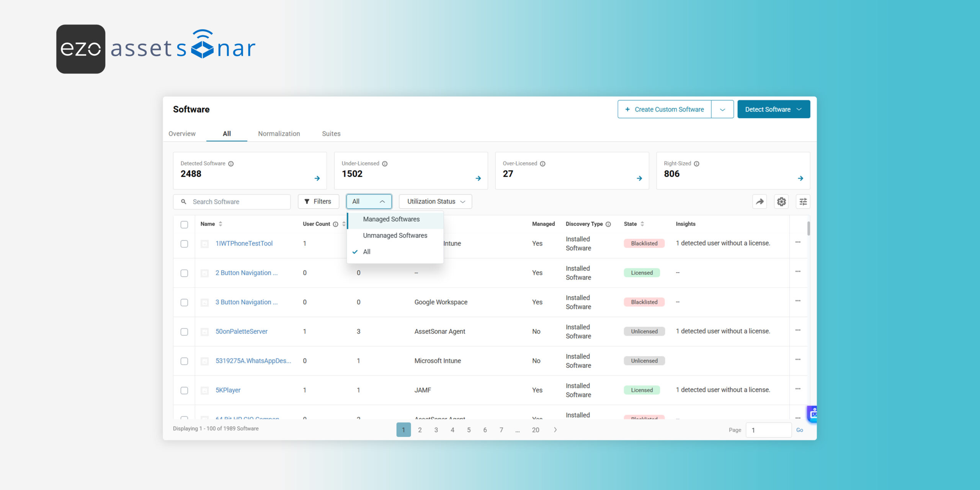Sort by Name column arrows
This screenshot has width=980, height=490.
[x=220, y=224]
